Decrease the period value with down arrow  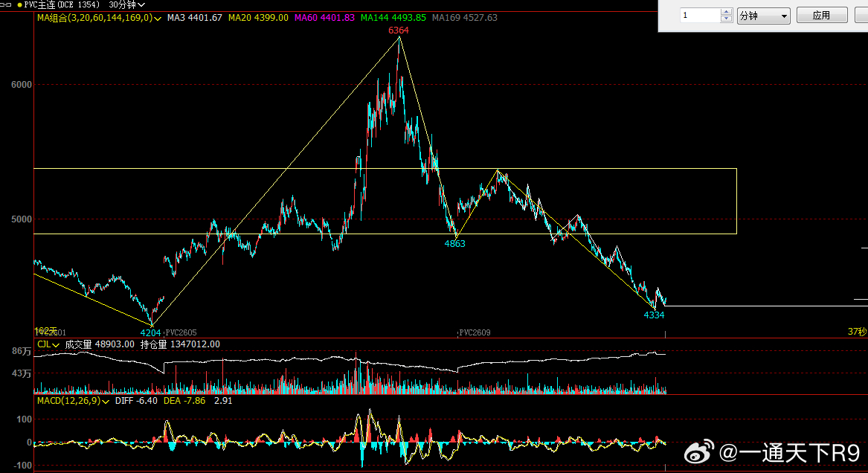coord(726,19)
